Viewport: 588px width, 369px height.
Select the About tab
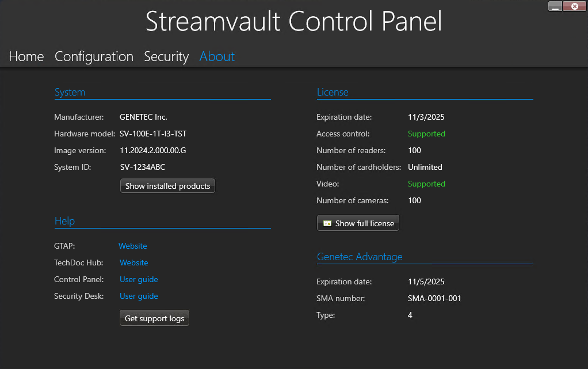click(217, 56)
